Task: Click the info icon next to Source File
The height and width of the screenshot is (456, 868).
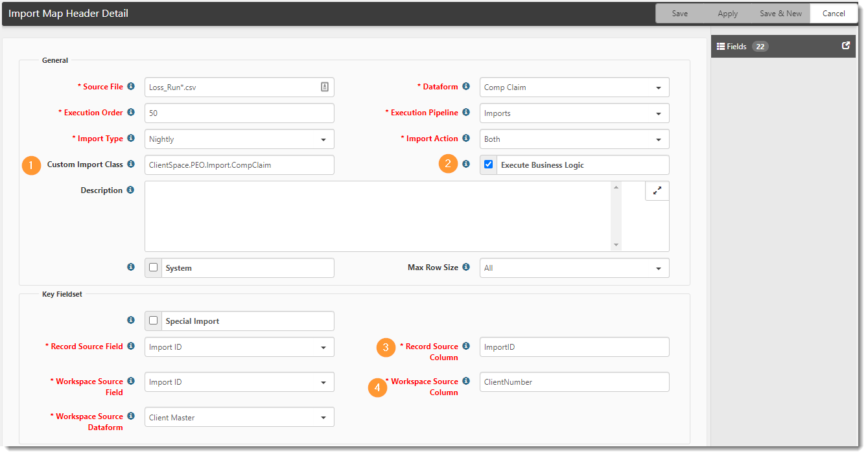Action: tap(131, 86)
